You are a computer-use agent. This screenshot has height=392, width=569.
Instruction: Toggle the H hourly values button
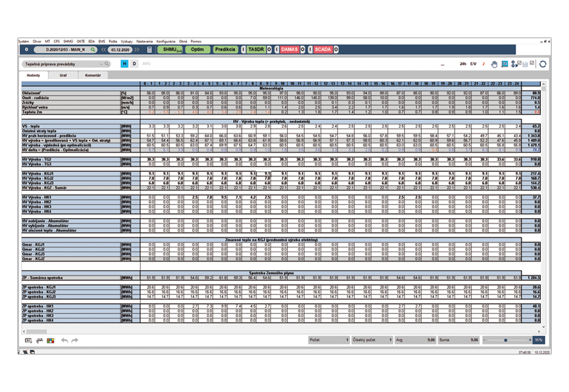[124, 64]
